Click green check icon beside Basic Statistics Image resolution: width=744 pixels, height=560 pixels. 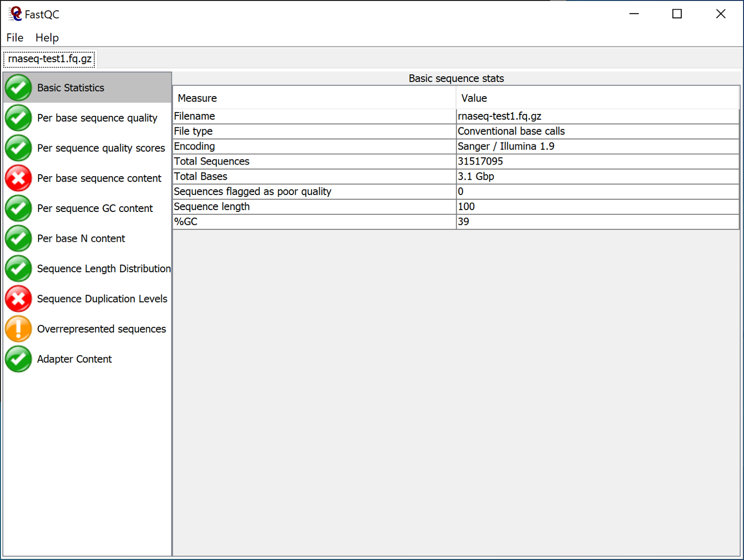18,88
